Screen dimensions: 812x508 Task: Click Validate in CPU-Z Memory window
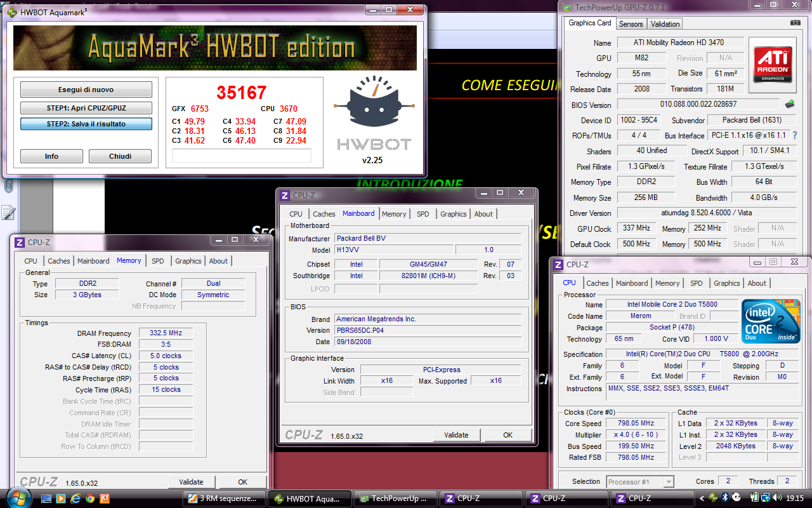click(x=192, y=482)
